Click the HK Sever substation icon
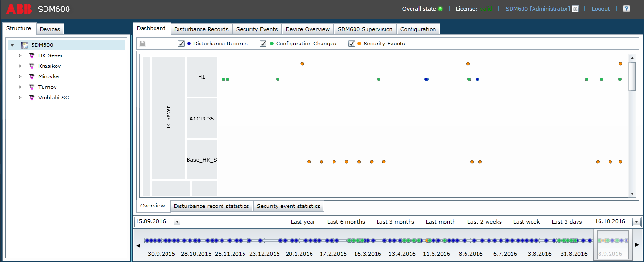Image resolution: width=644 pixels, height=262 pixels. [32, 55]
